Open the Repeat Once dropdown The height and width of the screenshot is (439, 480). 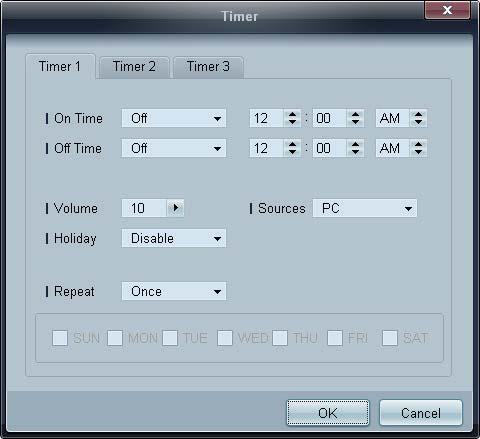click(x=174, y=291)
